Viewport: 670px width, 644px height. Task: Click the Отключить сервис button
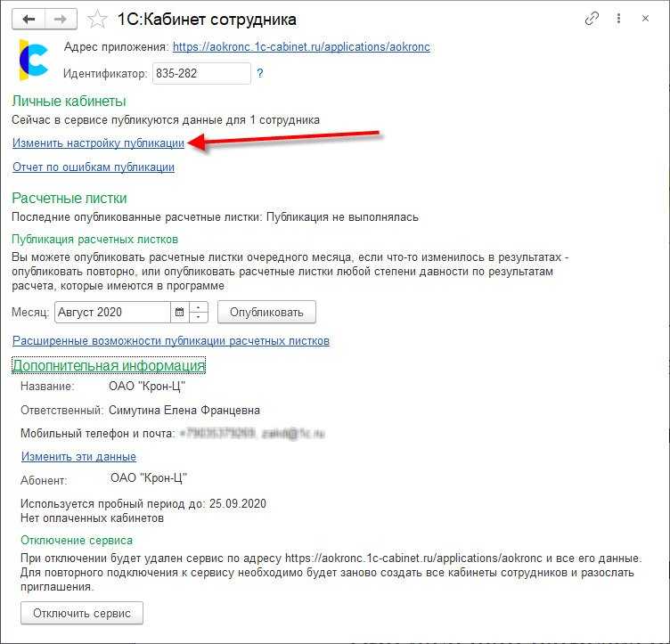tap(82, 613)
